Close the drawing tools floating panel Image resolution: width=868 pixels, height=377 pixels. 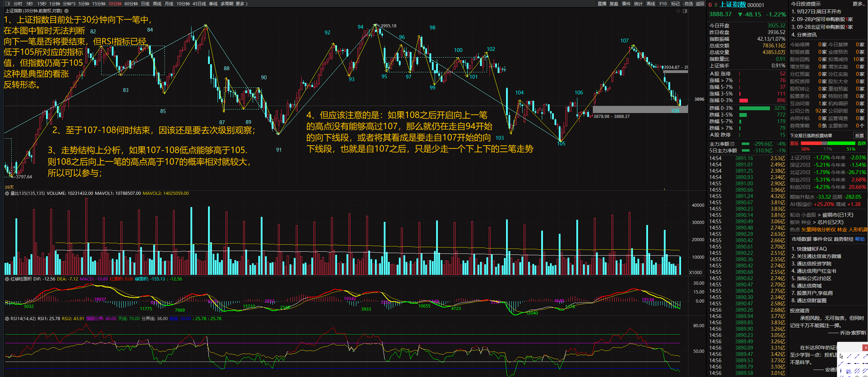pyautogui.click(x=865, y=348)
